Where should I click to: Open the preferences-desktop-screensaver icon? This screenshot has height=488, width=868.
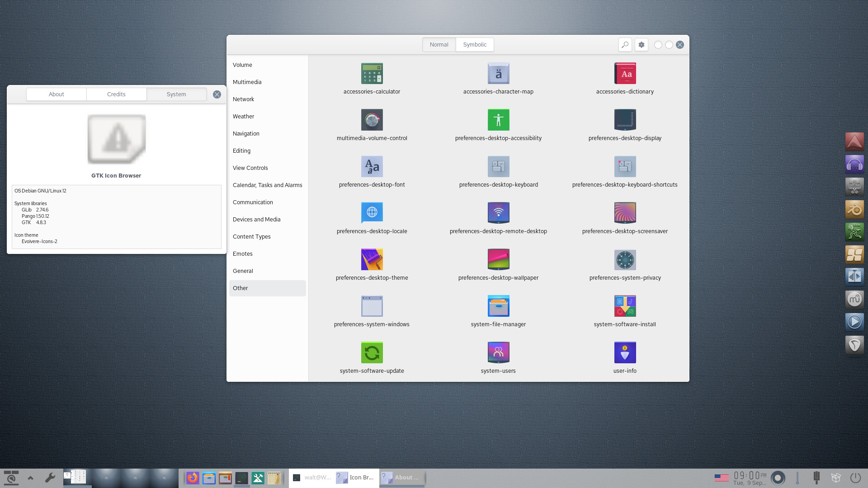point(625,213)
